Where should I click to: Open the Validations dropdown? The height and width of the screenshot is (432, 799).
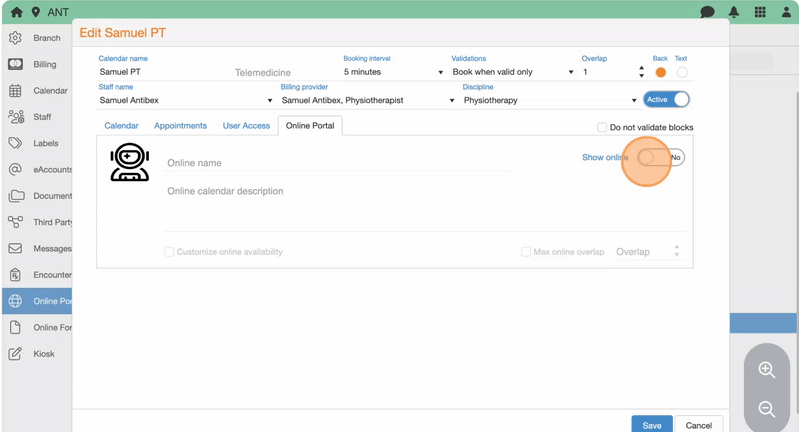coord(512,72)
